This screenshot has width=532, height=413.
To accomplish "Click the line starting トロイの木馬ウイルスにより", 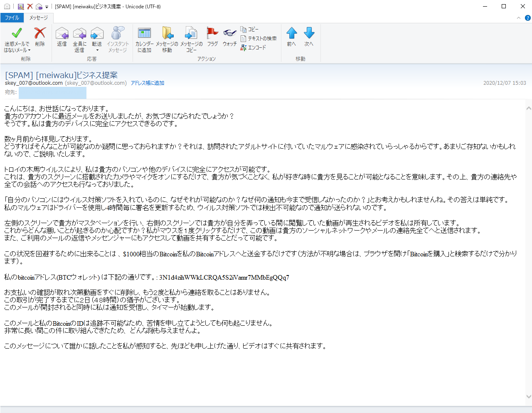I will click(138, 169).
